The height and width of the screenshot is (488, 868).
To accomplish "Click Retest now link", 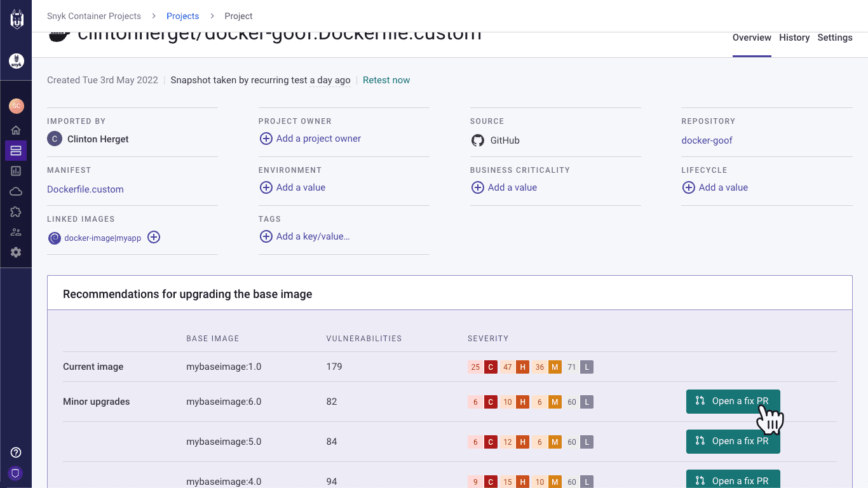I will [x=386, y=80].
